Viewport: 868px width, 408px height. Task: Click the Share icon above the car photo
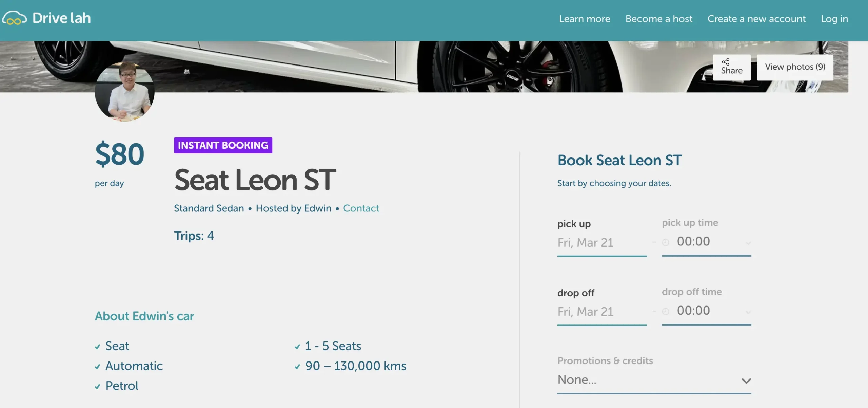pos(726,62)
